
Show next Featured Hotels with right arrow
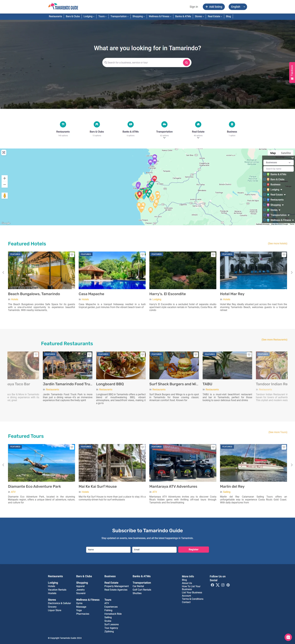pyautogui.click(x=292, y=272)
